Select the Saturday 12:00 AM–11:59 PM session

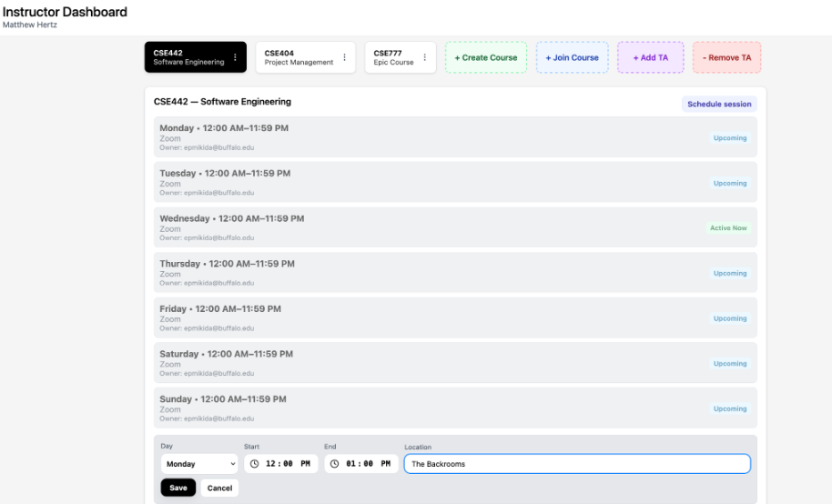point(455,363)
